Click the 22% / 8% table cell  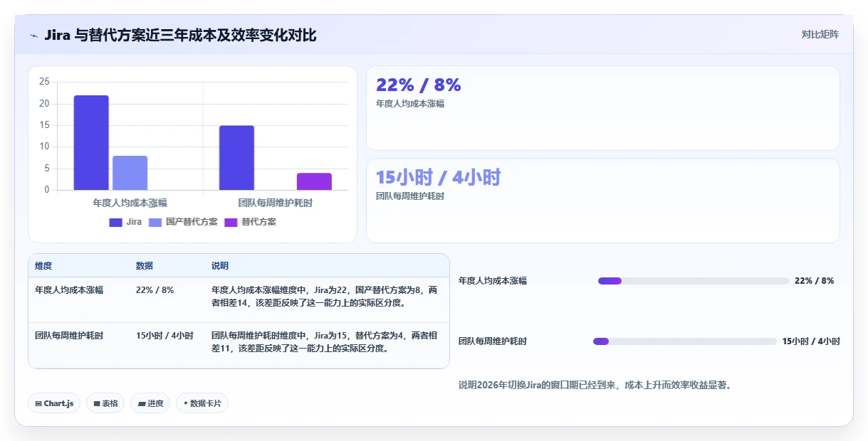(x=155, y=290)
